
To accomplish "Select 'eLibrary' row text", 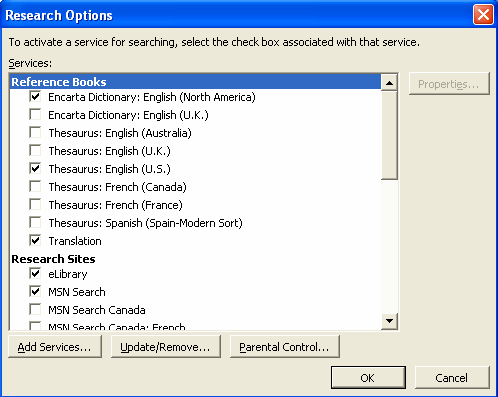I will pyautogui.click(x=68, y=274).
